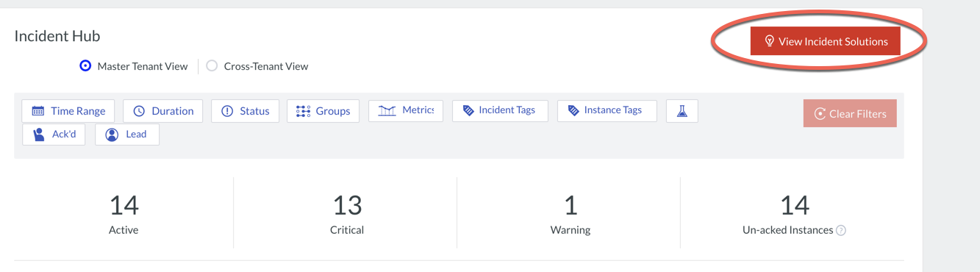Click View Incident Solutions button
The height and width of the screenshot is (272, 980).
(826, 41)
